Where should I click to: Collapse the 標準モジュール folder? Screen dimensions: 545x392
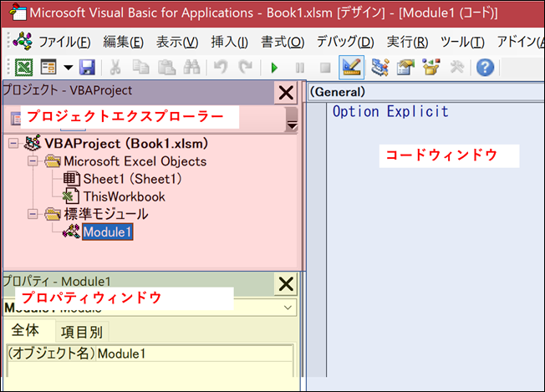pos(33,214)
